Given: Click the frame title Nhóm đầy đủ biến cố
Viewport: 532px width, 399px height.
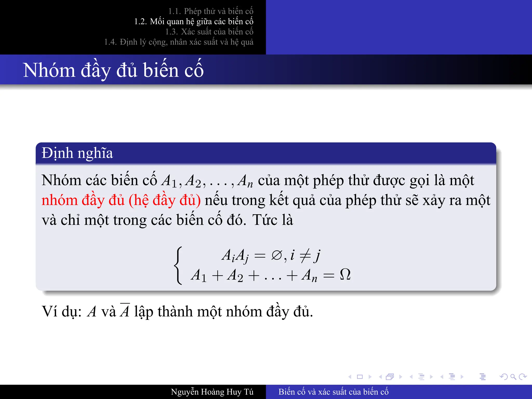Looking at the screenshot, I should coord(113,70).
